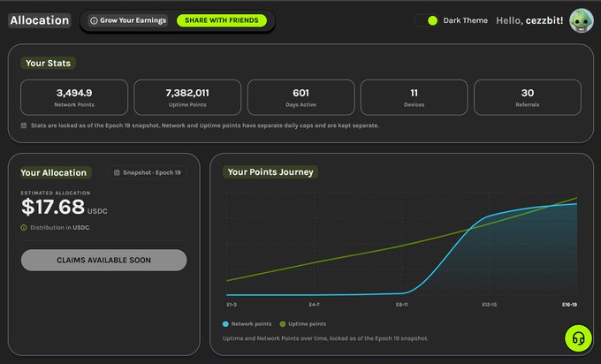Open the support headset chat icon
The height and width of the screenshot is (364, 601).
578,338
